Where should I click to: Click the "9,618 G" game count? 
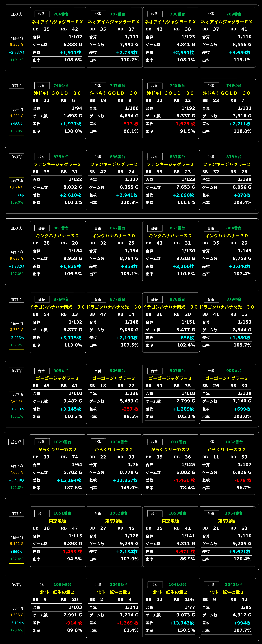(186, 258)
